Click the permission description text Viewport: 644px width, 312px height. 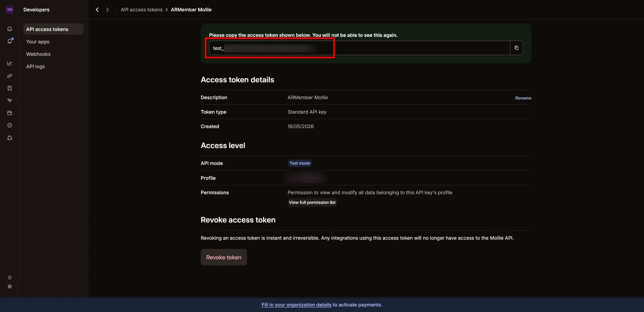[x=370, y=193]
